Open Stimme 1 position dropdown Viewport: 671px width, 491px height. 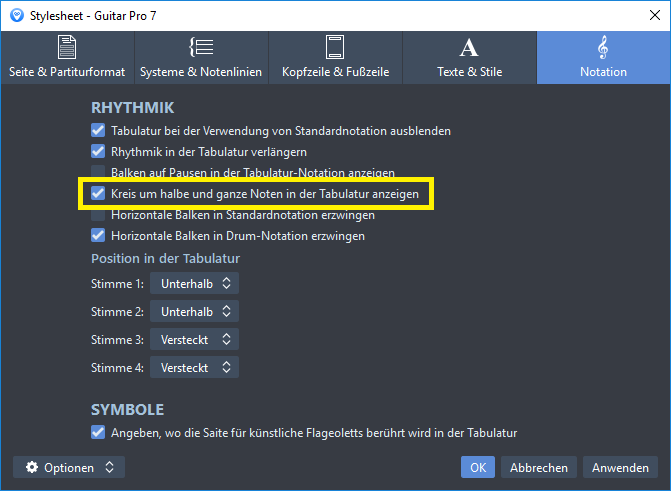(194, 283)
